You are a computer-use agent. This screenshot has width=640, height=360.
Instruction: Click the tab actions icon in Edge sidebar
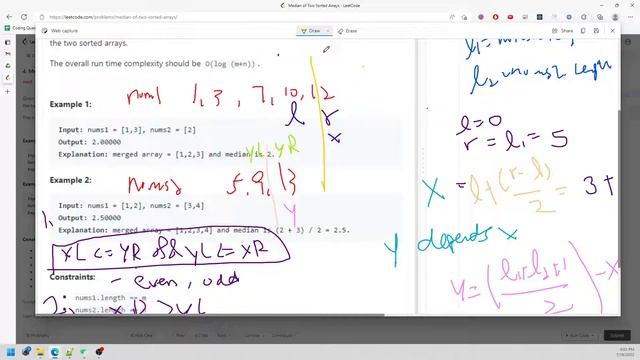[7, 42]
